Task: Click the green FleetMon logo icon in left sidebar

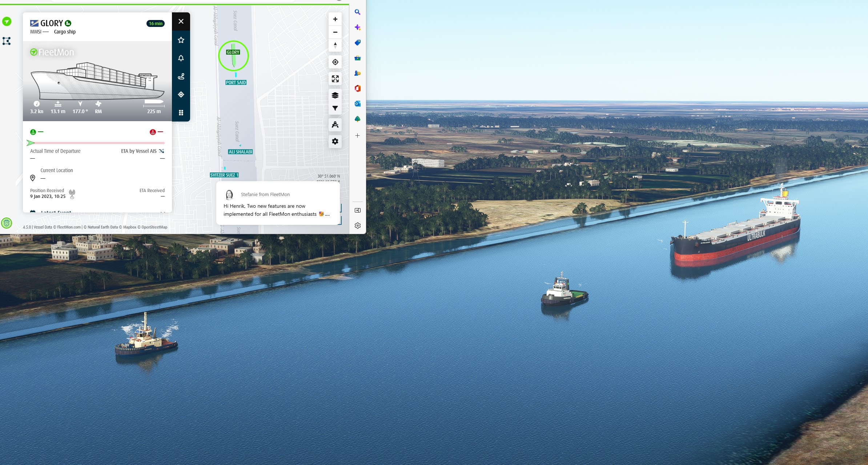Action: pyautogui.click(x=7, y=21)
